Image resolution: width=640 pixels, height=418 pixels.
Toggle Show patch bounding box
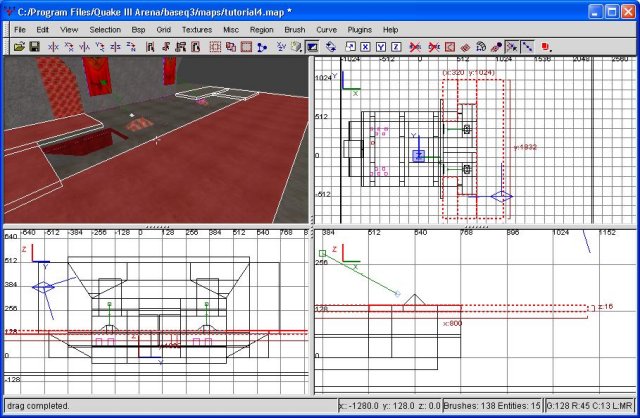(450, 47)
